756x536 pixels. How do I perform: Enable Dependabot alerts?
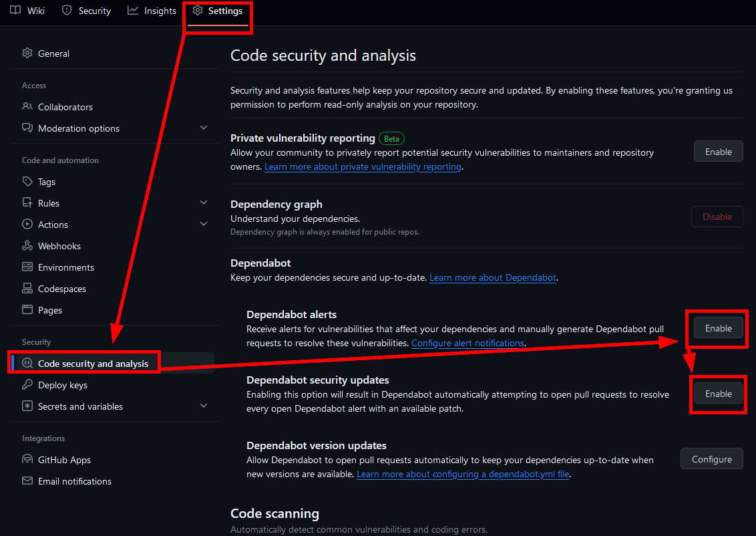(718, 328)
